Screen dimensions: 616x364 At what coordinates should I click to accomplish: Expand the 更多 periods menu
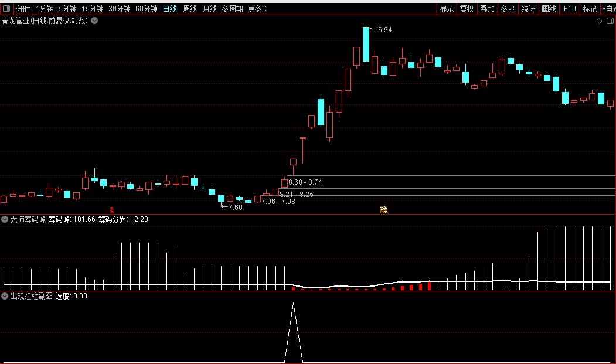tap(257, 9)
